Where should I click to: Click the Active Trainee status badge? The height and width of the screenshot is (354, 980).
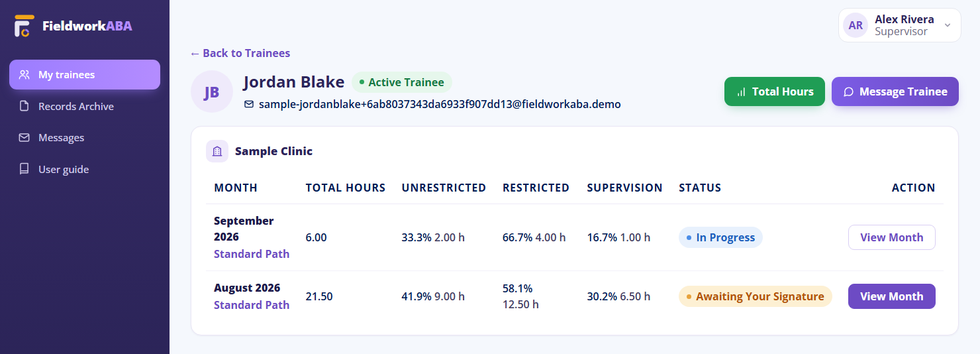click(x=402, y=82)
